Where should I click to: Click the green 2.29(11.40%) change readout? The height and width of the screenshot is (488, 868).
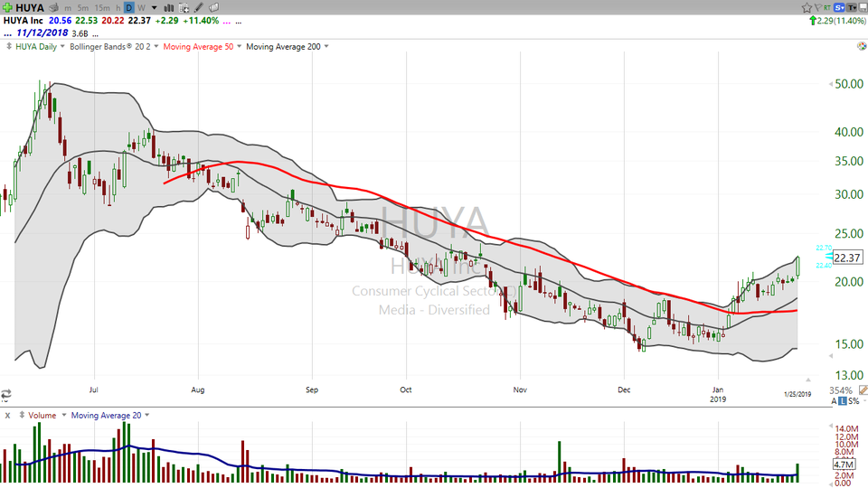click(x=838, y=21)
